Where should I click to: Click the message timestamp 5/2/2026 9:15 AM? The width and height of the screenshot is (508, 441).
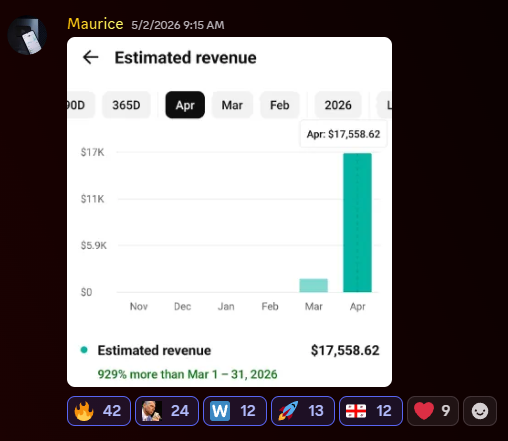[178, 25]
